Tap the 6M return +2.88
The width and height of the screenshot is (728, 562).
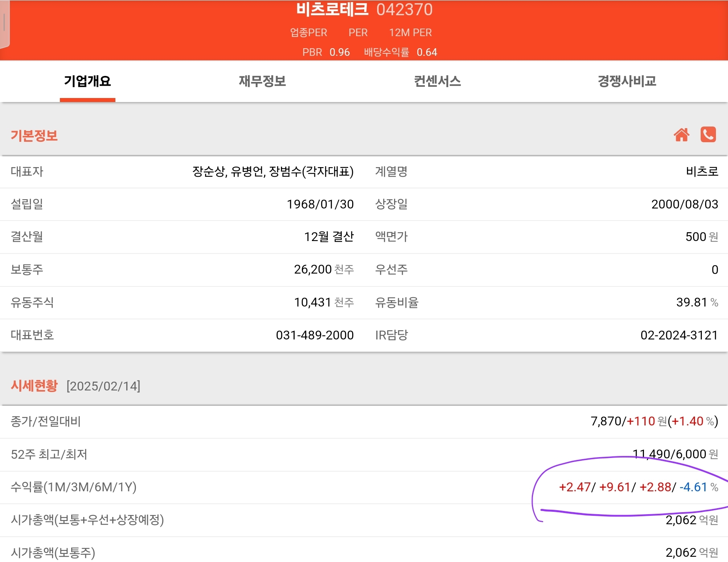(655, 487)
